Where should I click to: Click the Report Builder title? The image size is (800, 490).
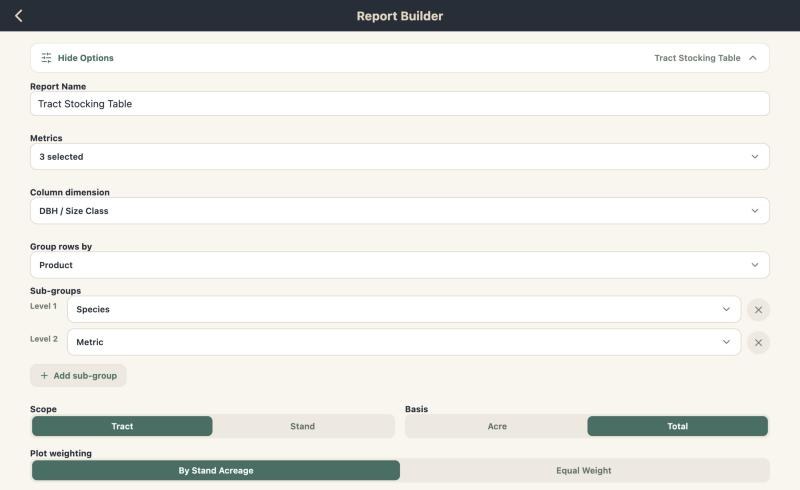pos(399,16)
